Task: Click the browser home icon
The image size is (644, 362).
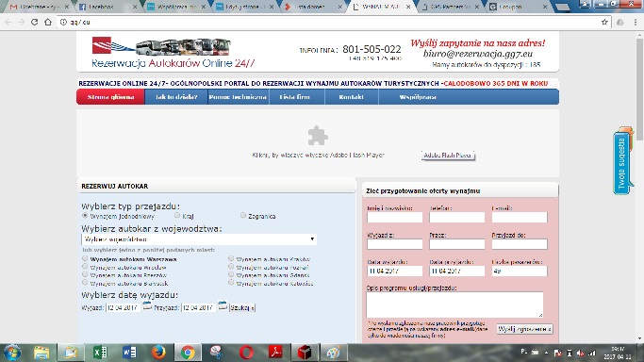Action: [48, 23]
